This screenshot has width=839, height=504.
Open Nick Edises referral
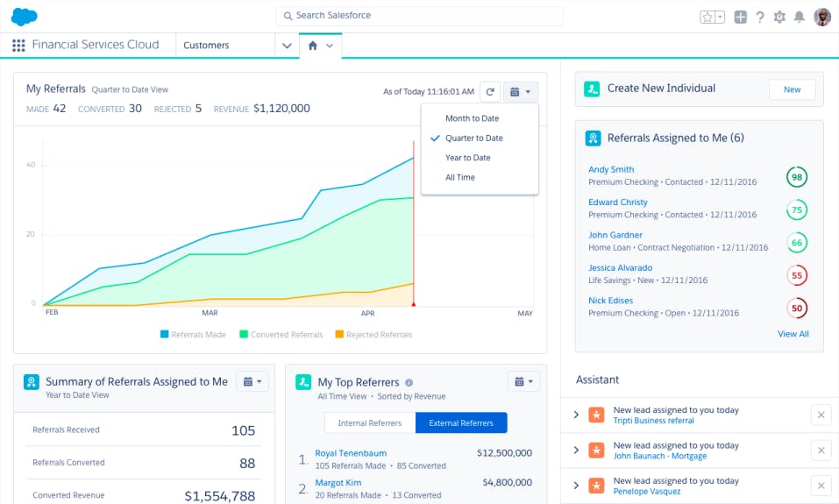(x=610, y=301)
